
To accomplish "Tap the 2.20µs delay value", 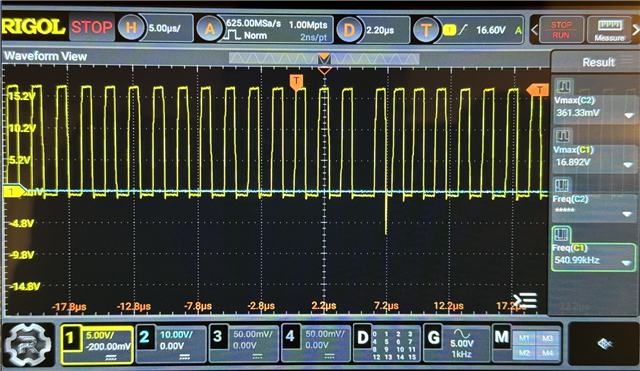I will pos(380,30).
